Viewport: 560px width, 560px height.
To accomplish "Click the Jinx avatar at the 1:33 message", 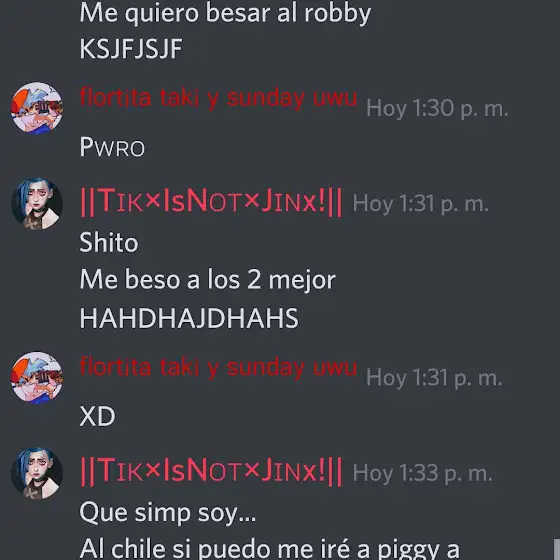I will click(x=37, y=473).
